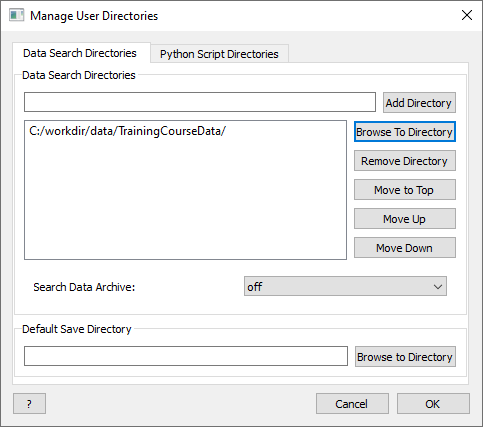This screenshot has height=427, width=483.
Task: Cancel the directory changes
Action: pos(352,404)
